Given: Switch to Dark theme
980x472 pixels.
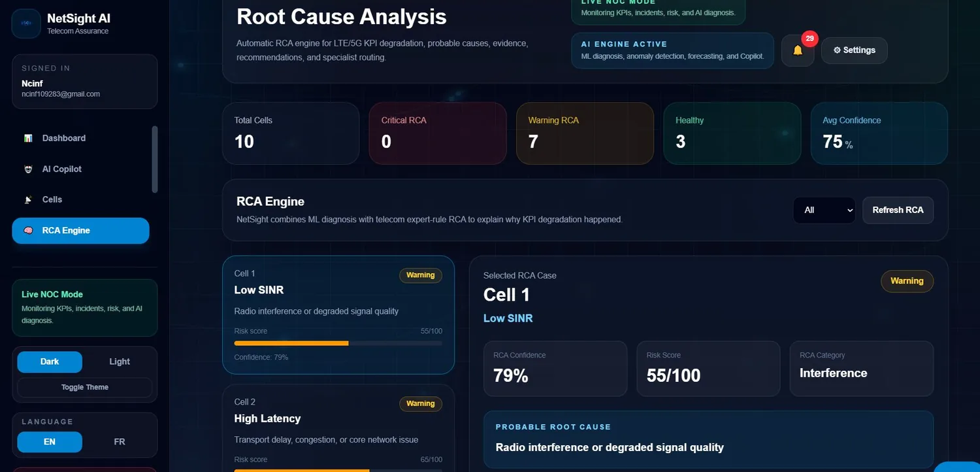Looking at the screenshot, I should click(x=50, y=362).
